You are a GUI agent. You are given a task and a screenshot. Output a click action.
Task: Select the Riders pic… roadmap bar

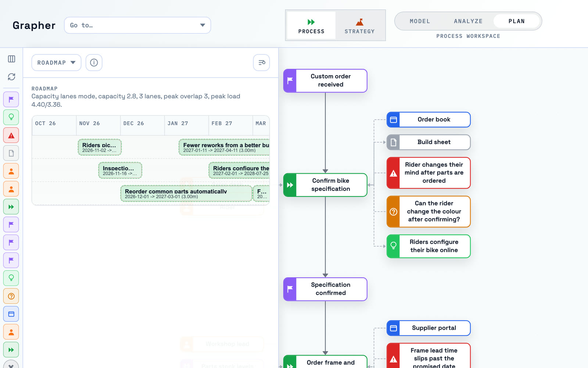pyautogui.click(x=100, y=147)
